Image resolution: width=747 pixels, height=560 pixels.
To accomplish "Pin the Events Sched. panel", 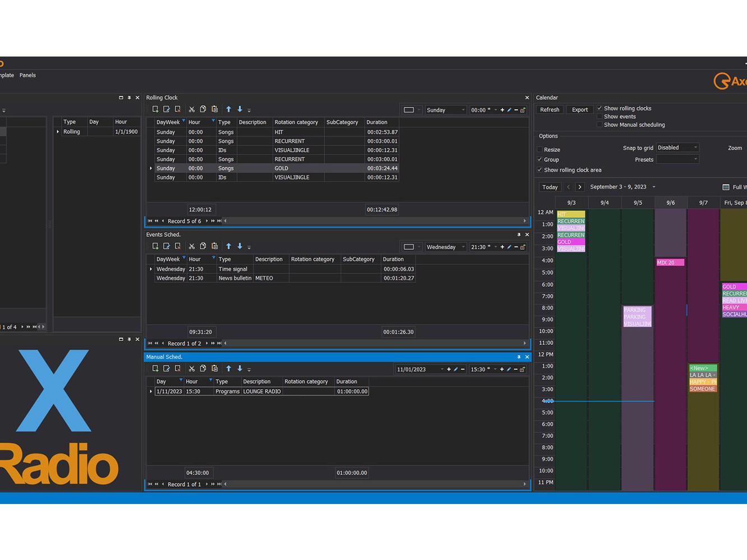I will [518, 235].
